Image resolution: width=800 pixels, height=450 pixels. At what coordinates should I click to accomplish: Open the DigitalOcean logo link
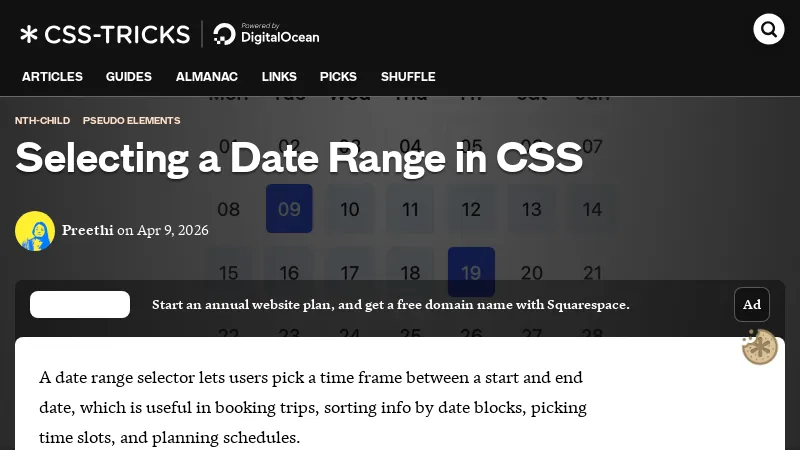pyautogui.click(x=266, y=34)
